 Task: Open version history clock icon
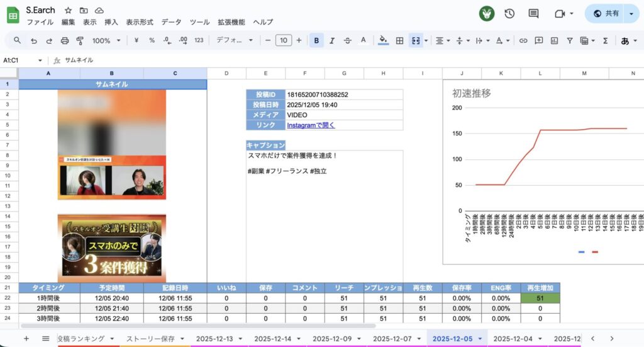509,13
